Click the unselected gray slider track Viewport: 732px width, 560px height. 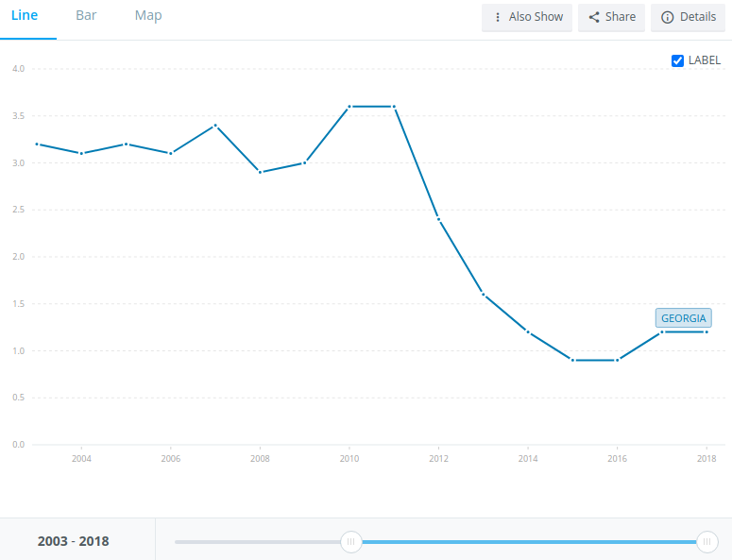[x=257, y=541]
